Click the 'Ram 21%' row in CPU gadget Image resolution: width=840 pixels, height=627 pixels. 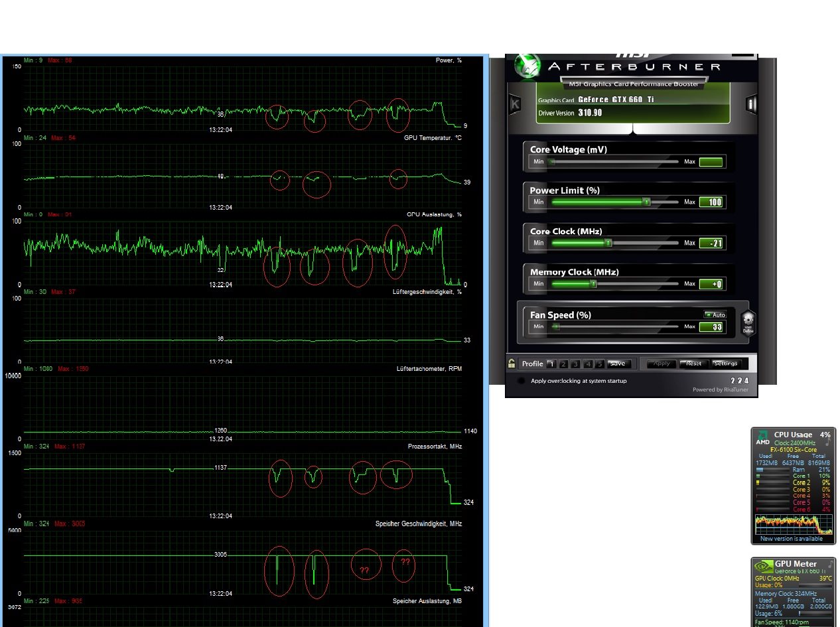[793, 469]
